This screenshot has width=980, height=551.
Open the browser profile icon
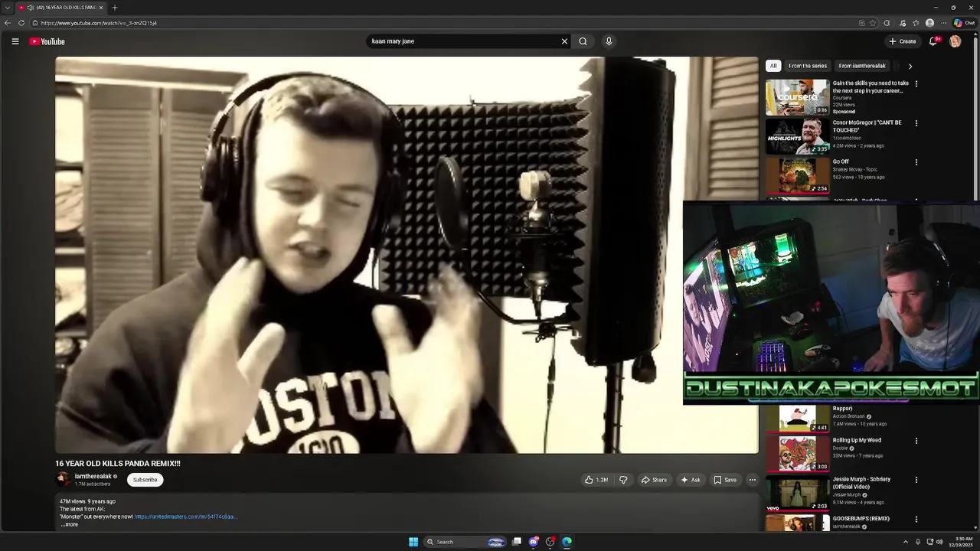coord(929,23)
